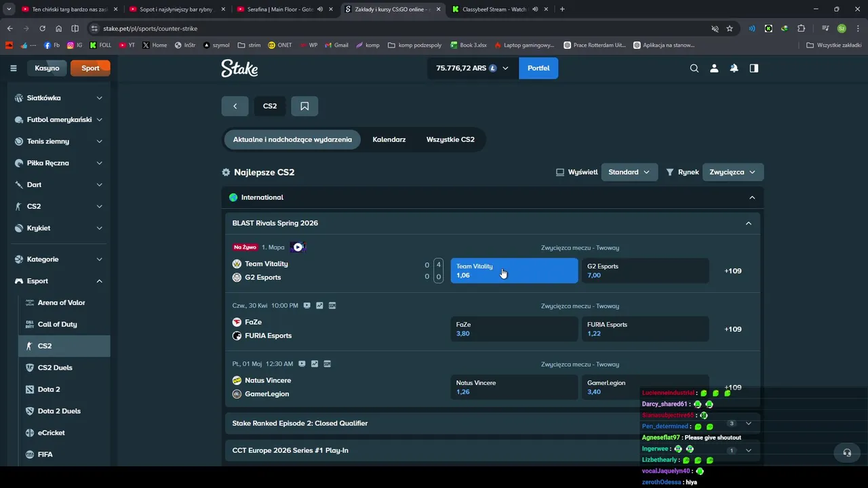The image size is (868, 488).
Task: Collapse BLAST Rivals Spring 2026 section
Action: 749,223
